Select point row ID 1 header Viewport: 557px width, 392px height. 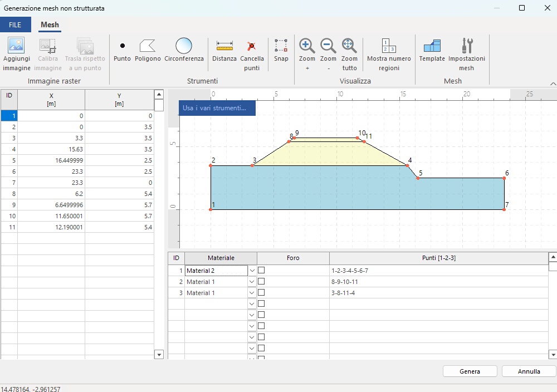point(9,116)
